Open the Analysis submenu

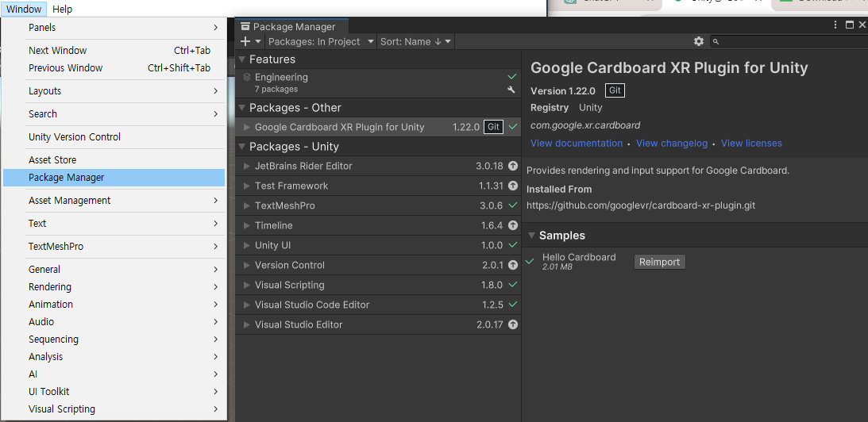[x=114, y=357]
